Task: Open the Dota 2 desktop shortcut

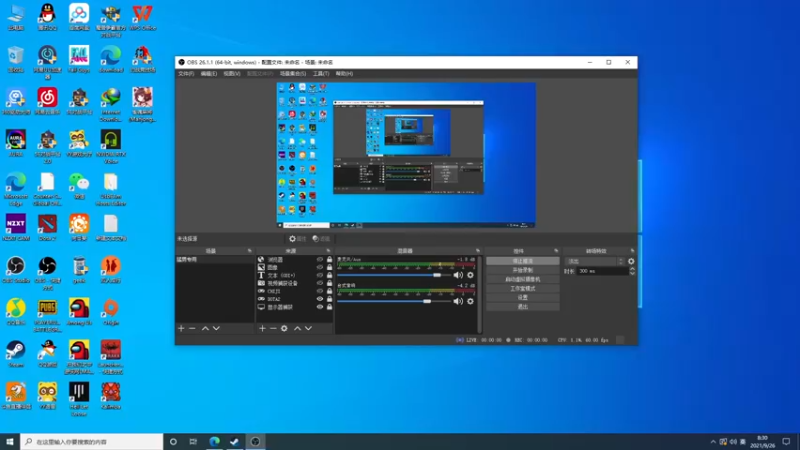Action: click(x=47, y=228)
